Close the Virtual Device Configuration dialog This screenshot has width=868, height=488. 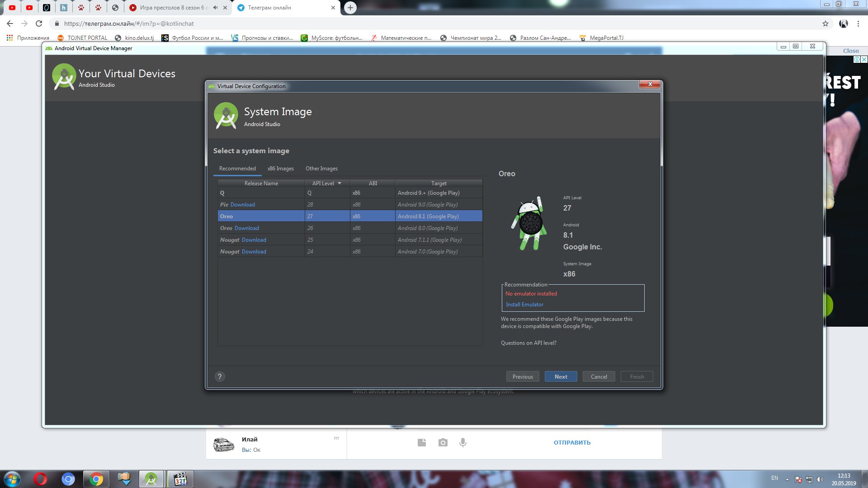(x=650, y=84)
